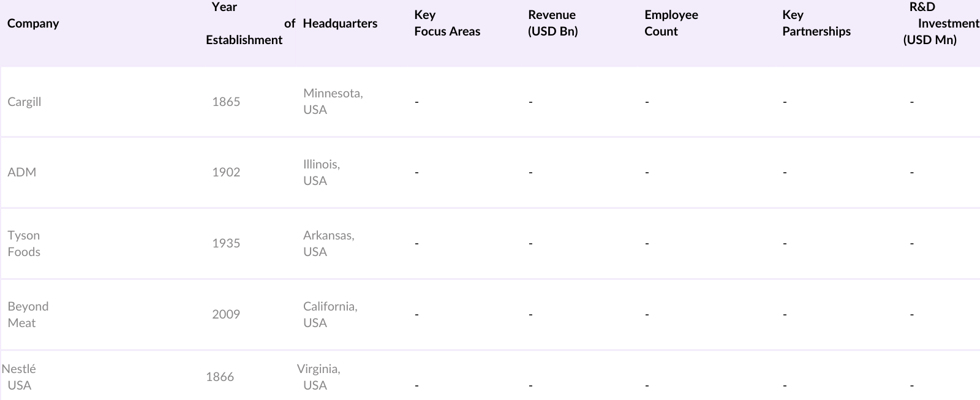Select the Employee Count column header
The height and width of the screenshot is (400, 980).
pos(671,24)
